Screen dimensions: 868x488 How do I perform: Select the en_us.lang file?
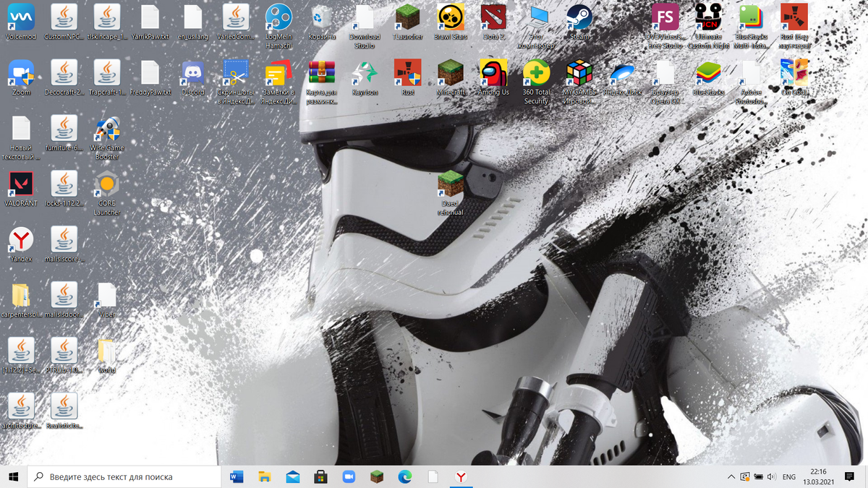192,22
